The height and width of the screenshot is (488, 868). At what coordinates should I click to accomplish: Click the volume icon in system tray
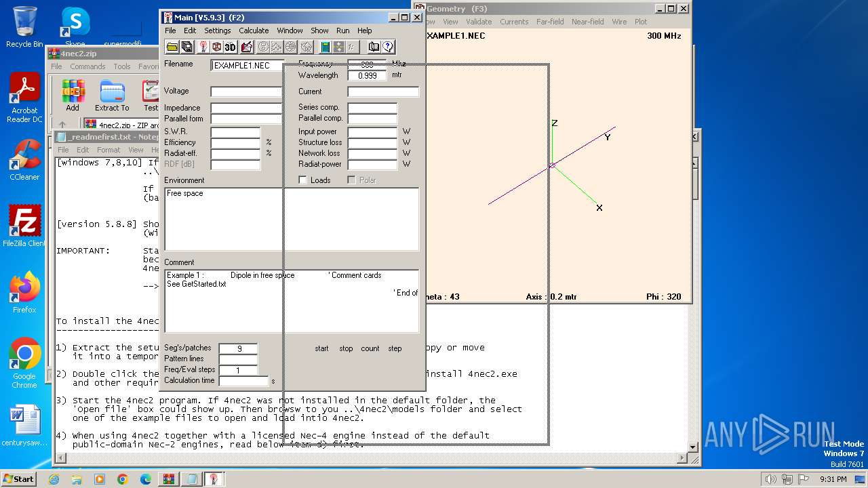(x=771, y=479)
